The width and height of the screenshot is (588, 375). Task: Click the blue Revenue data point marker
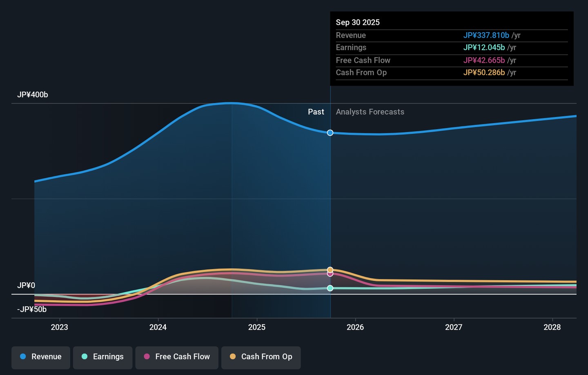coord(330,133)
